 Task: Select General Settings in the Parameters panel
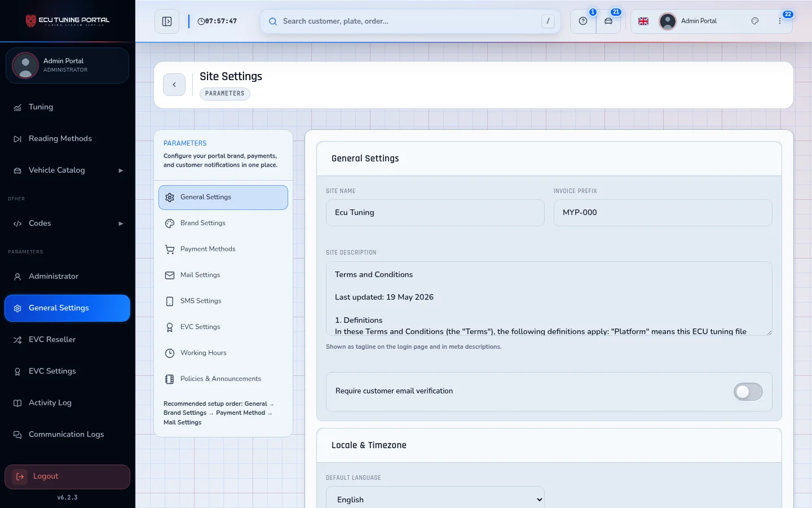223,198
